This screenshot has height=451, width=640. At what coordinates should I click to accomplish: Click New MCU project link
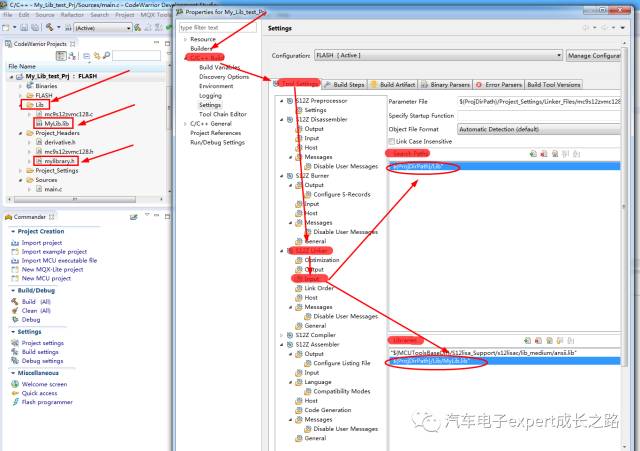coord(46,279)
